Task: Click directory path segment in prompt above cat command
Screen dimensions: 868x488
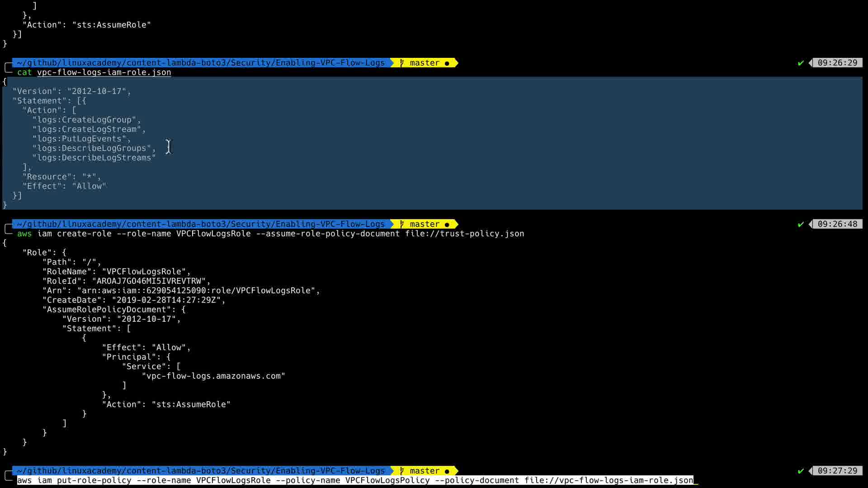Action: pyautogui.click(x=201, y=63)
